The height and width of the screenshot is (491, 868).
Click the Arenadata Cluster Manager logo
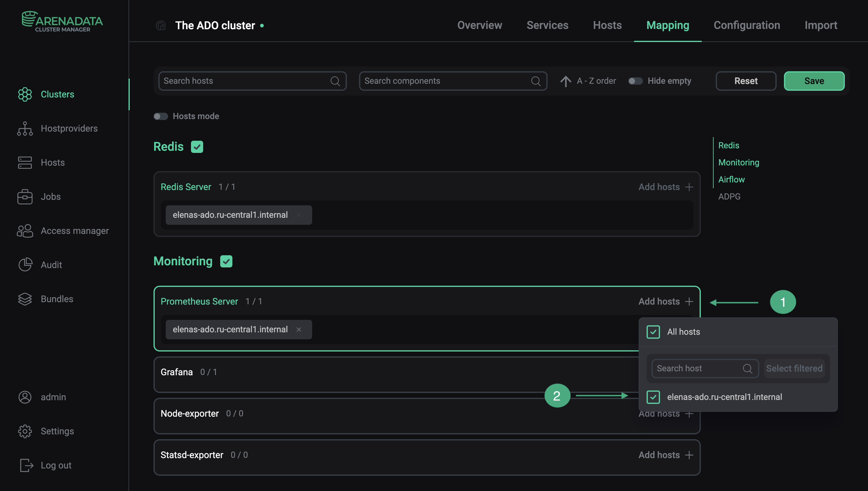click(62, 21)
